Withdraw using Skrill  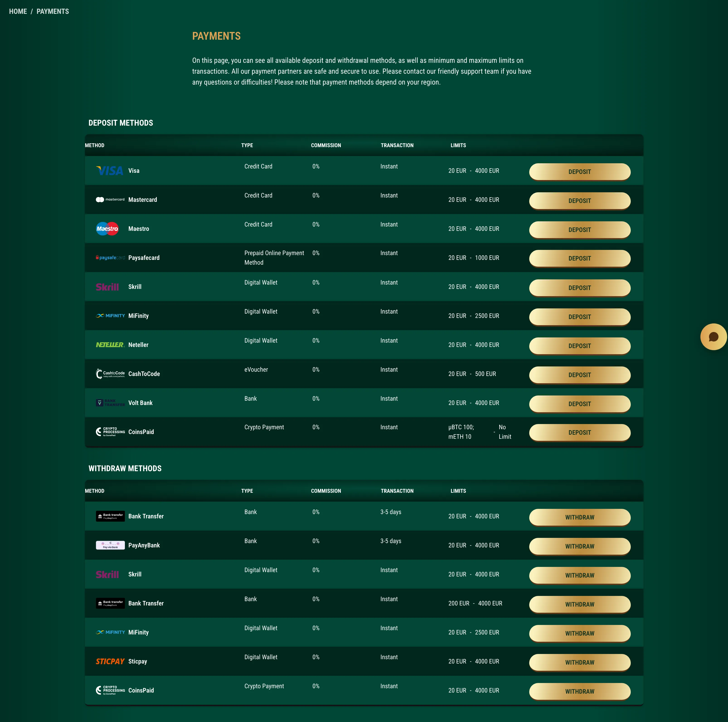click(x=580, y=575)
